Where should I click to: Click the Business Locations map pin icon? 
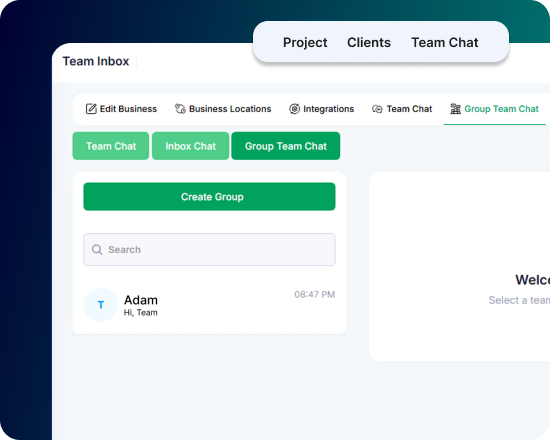click(180, 109)
